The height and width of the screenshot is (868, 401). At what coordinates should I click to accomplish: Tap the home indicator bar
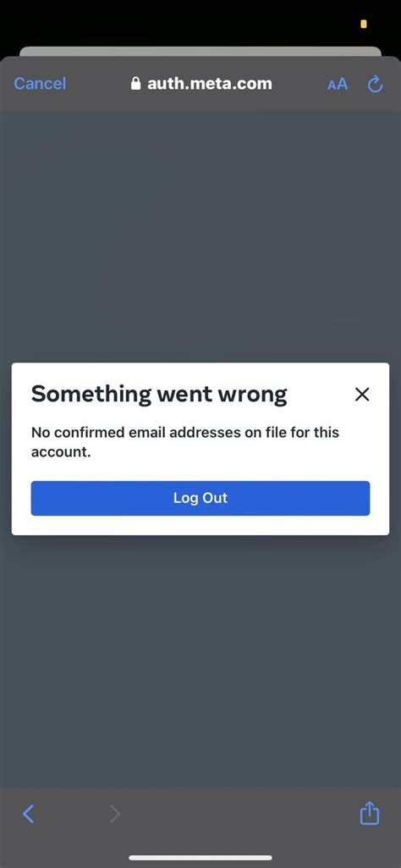200,858
